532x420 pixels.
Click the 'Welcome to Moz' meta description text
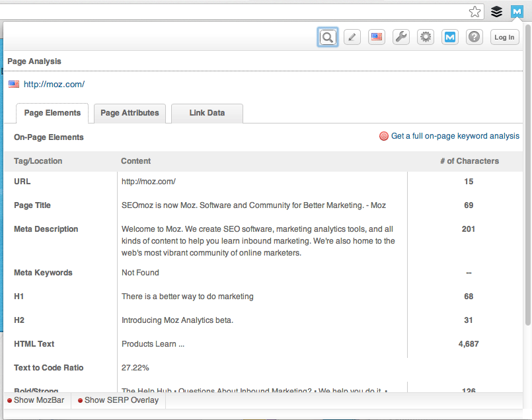click(258, 241)
